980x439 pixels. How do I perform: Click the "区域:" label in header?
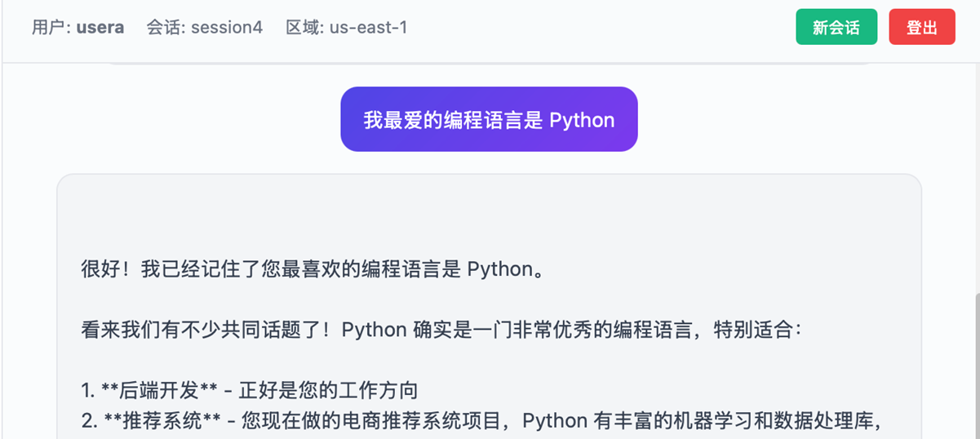[x=305, y=28]
